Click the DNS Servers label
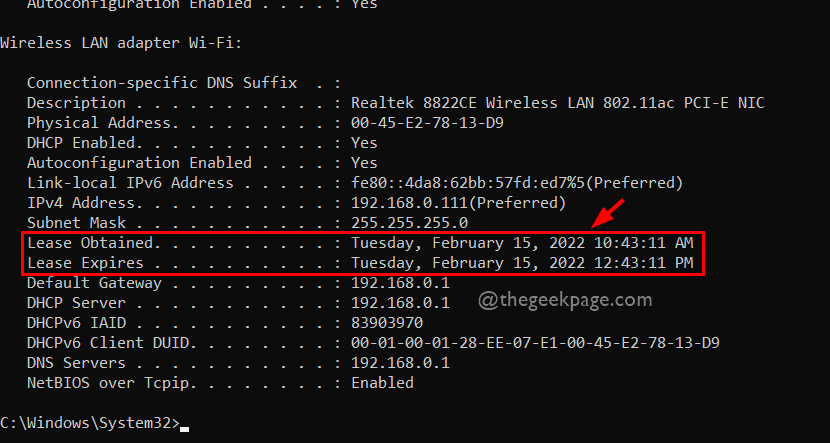830x443 pixels. pos(76,363)
